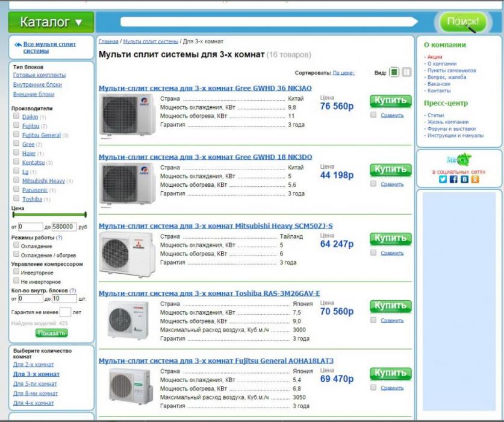Check the Panasonic manufacturer checkbox
The image size is (504, 422).
(16, 189)
